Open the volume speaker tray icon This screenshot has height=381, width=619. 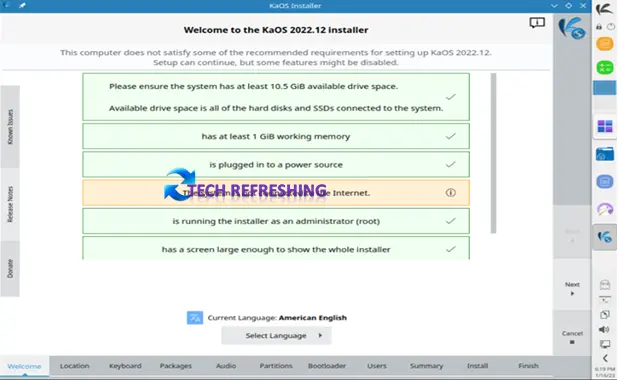pos(604,329)
